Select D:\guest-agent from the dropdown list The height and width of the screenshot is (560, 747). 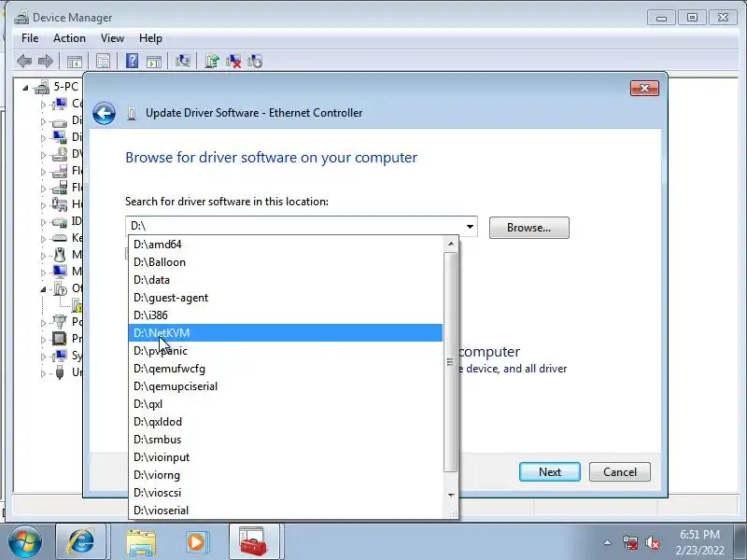(286, 298)
